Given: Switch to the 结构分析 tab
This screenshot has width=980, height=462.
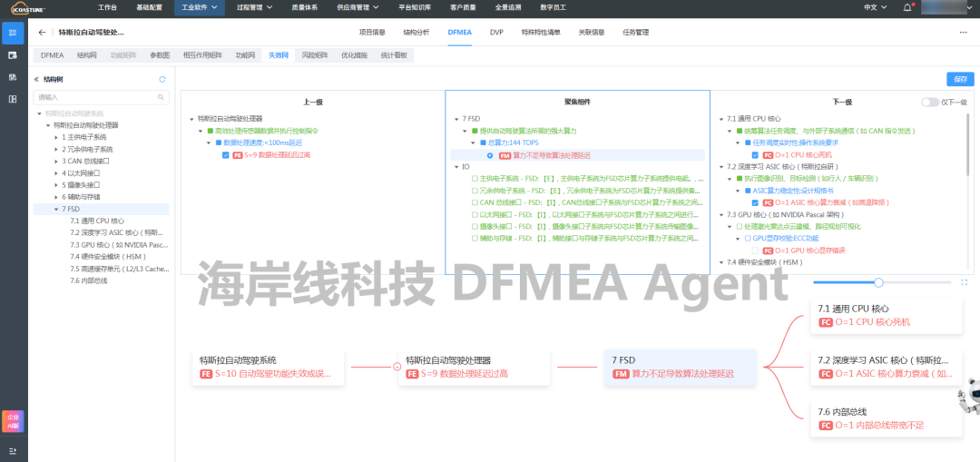Looking at the screenshot, I should point(416,33).
